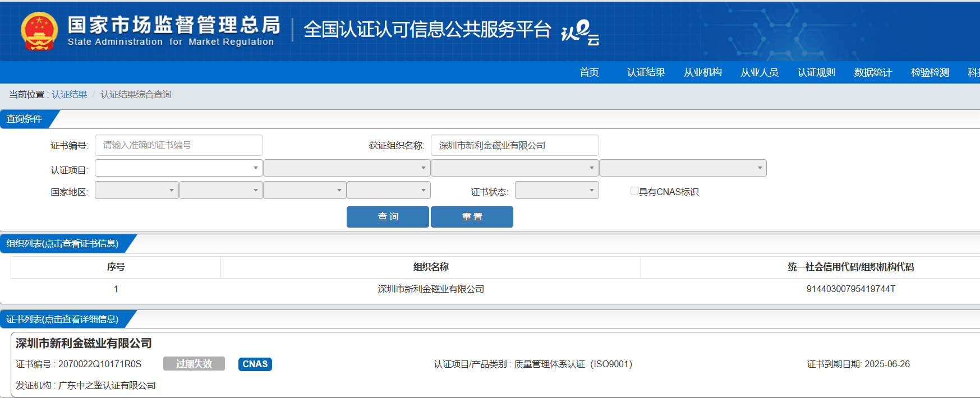980x398 pixels.
Task: Open the 从业机构 navigation menu
Action: (702, 72)
